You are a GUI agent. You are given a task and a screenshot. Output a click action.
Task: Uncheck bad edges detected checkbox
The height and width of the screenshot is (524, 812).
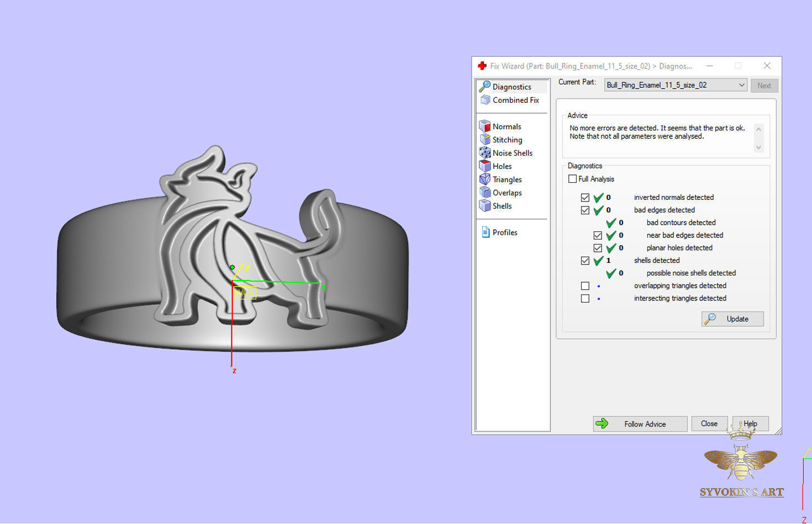coord(585,210)
